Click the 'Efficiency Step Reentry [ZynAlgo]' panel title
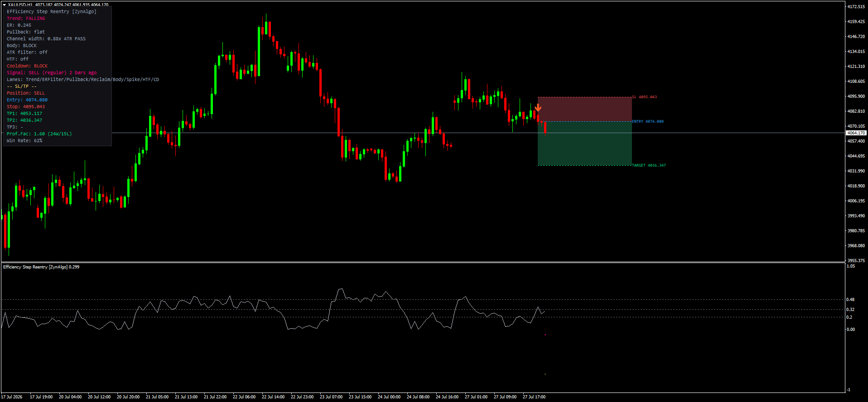This screenshot has width=868, height=402. click(52, 12)
